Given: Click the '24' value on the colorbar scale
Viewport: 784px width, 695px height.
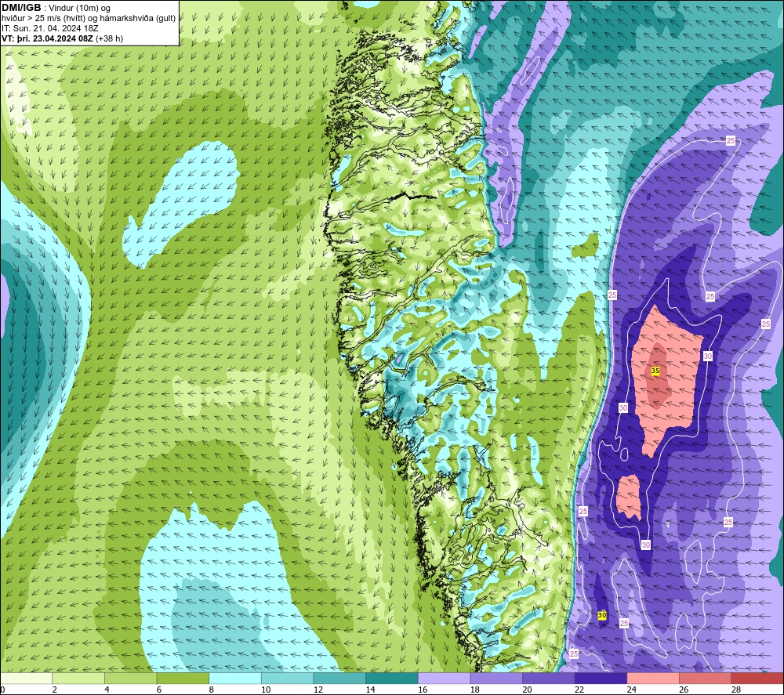Looking at the screenshot, I should 631,690.
